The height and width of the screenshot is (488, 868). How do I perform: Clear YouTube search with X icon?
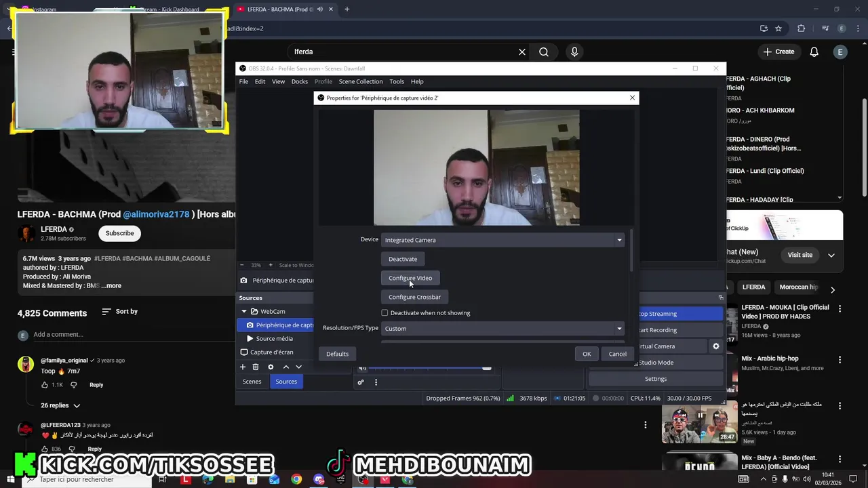(522, 52)
